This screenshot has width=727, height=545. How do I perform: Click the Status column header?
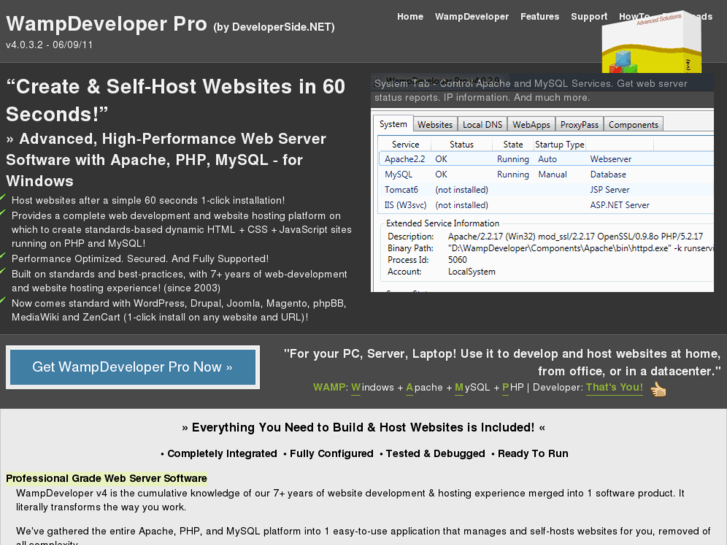point(461,144)
